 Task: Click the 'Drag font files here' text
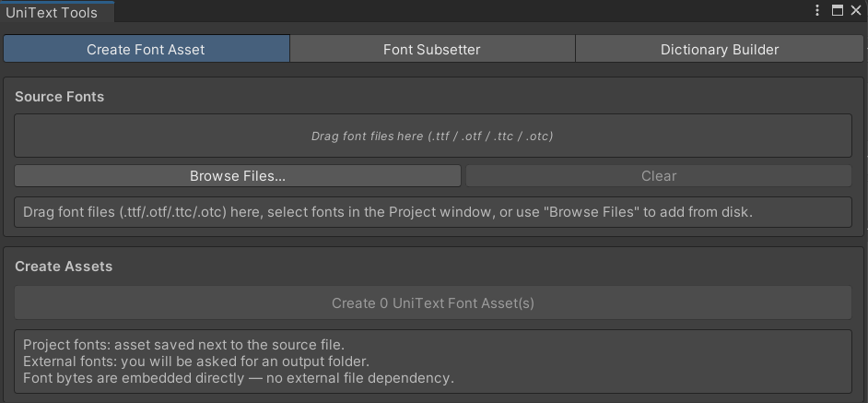point(367,136)
